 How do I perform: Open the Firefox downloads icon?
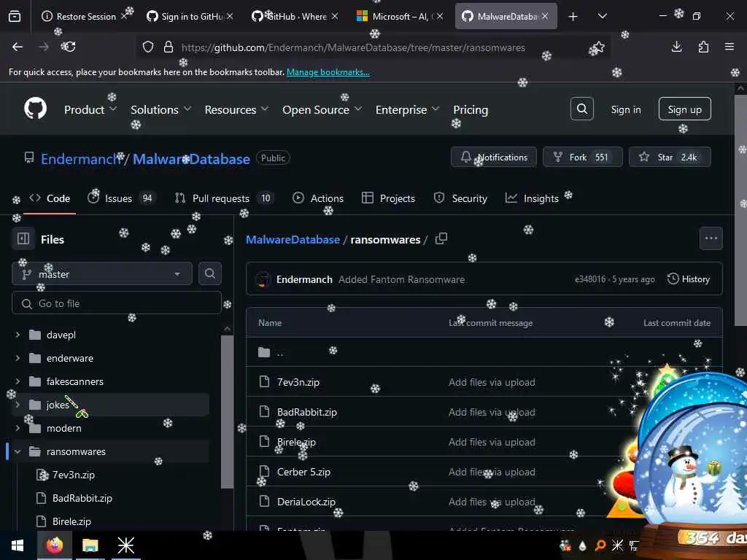click(x=676, y=47)
